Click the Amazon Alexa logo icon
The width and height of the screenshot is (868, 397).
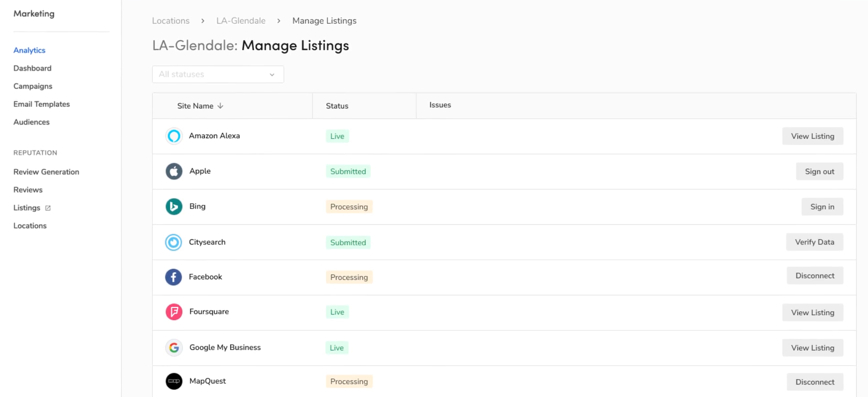tap(174, 136)
